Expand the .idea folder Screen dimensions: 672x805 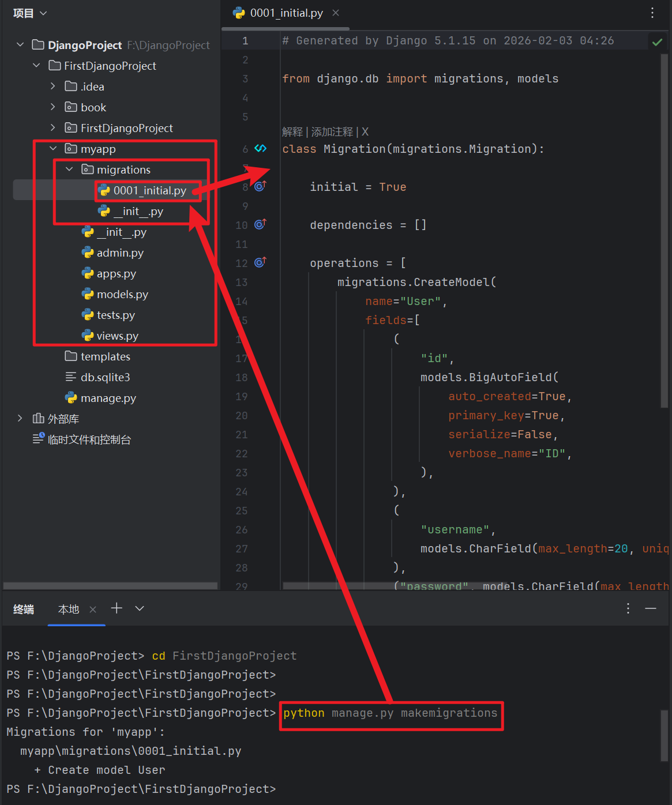52,86
